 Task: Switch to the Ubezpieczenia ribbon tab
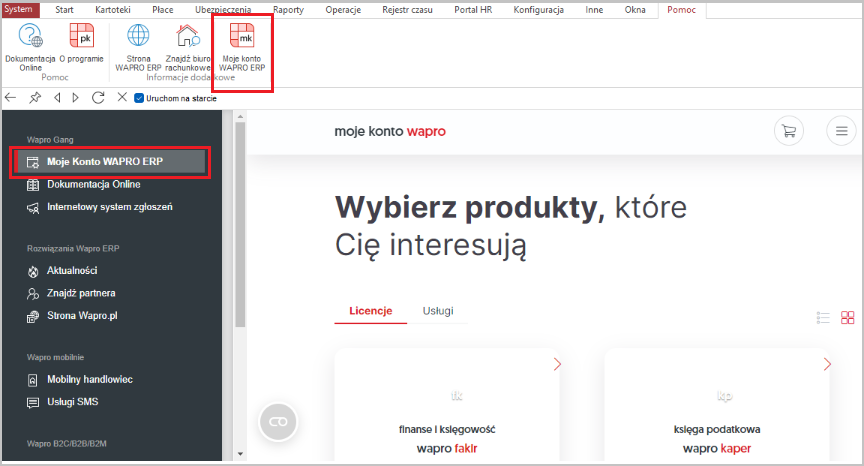coord(223,10)
